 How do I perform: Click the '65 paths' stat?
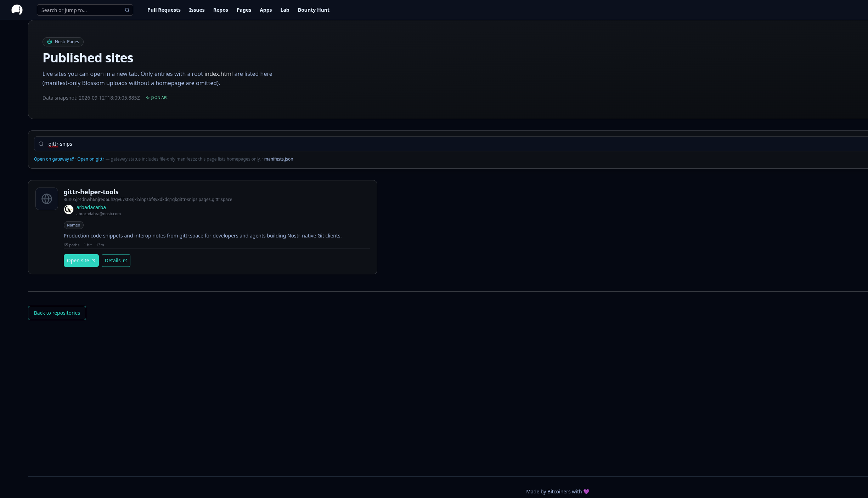click(x=72, y=245)
